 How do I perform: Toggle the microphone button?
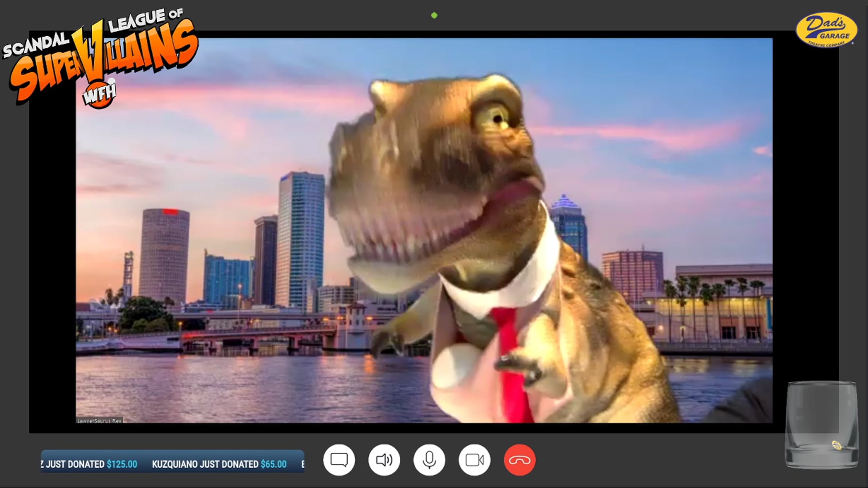tap(429, 460)
